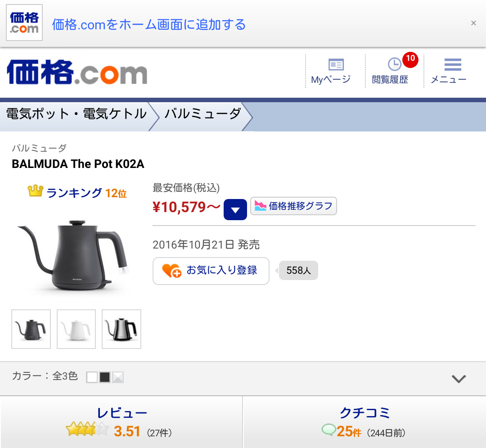Click the heart favorite icon

pyautogui.click(x=171, y=271)
